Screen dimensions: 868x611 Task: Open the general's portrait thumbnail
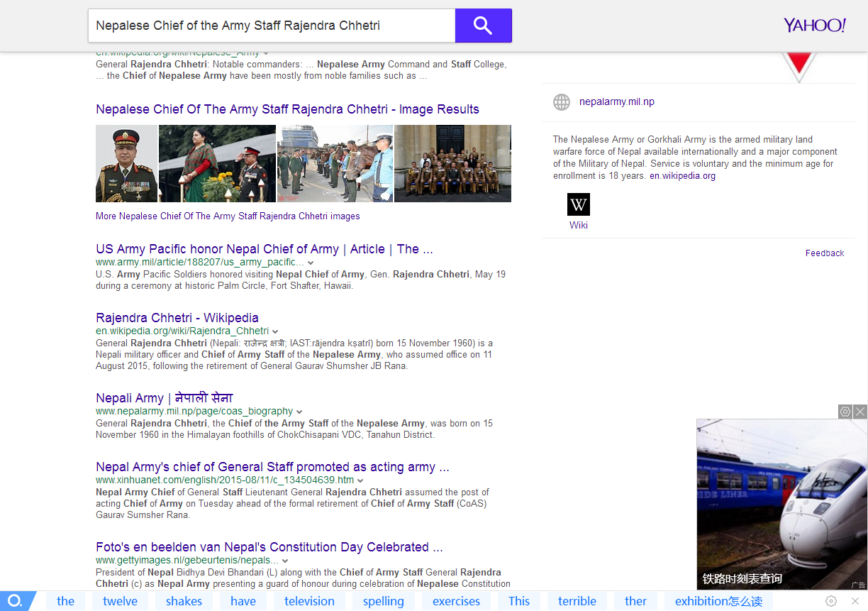pos(126,164)
